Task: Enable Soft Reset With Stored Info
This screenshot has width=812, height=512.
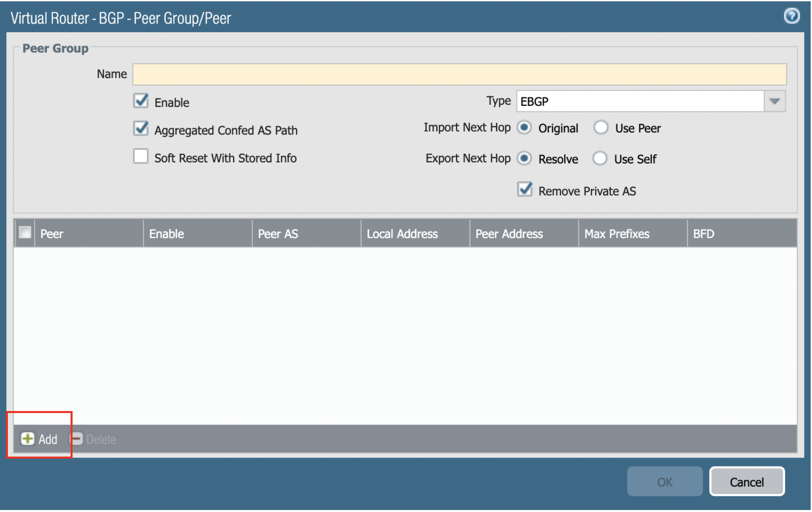Action: click(141, 157)
